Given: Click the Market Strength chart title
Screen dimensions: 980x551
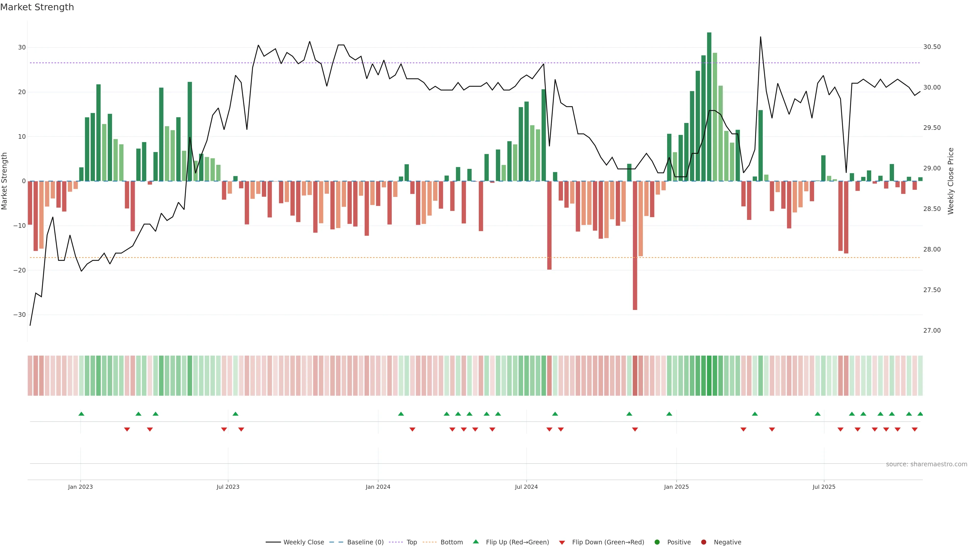Looking at the screenshot, I should [37, 7].
